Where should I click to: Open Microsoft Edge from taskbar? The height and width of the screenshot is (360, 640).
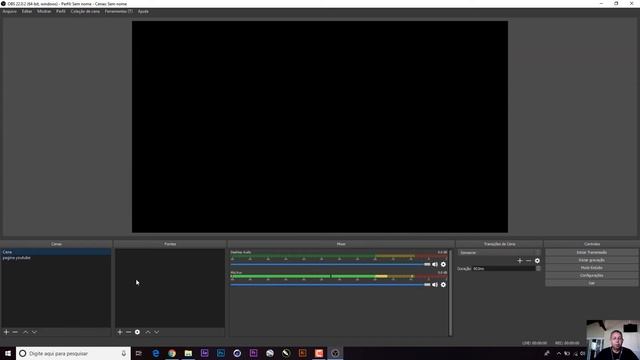coord(156,353)
